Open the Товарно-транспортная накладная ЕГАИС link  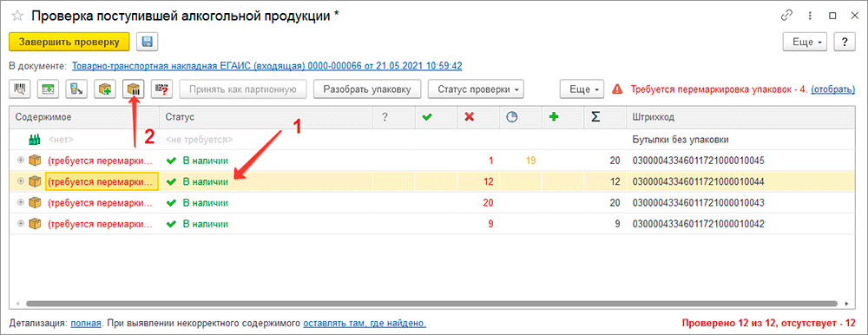pyautogui.click(x=267, y=66)
